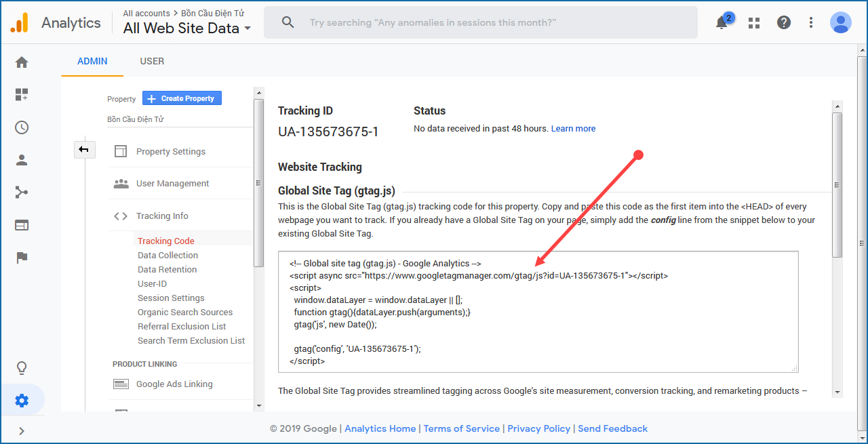
Task: Click the search magnifier icon
Action: [288, 22]
